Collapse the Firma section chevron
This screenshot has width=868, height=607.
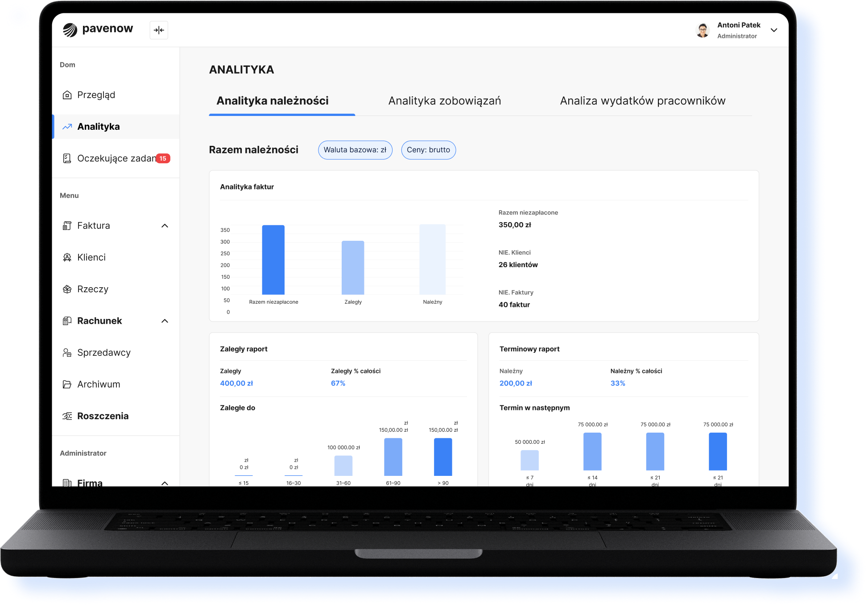pos(165,483)
